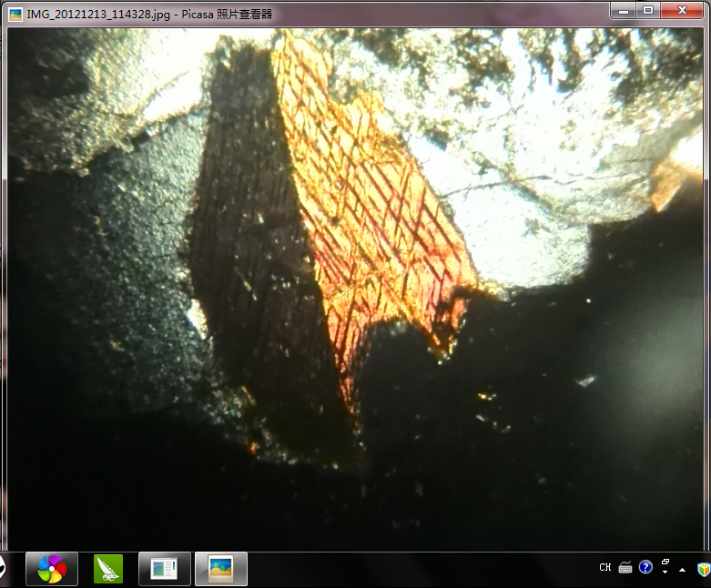Click the blue help question-mark icon
Image resolution: width=711 pixels, height=588 pixels.
pos(645,567)
